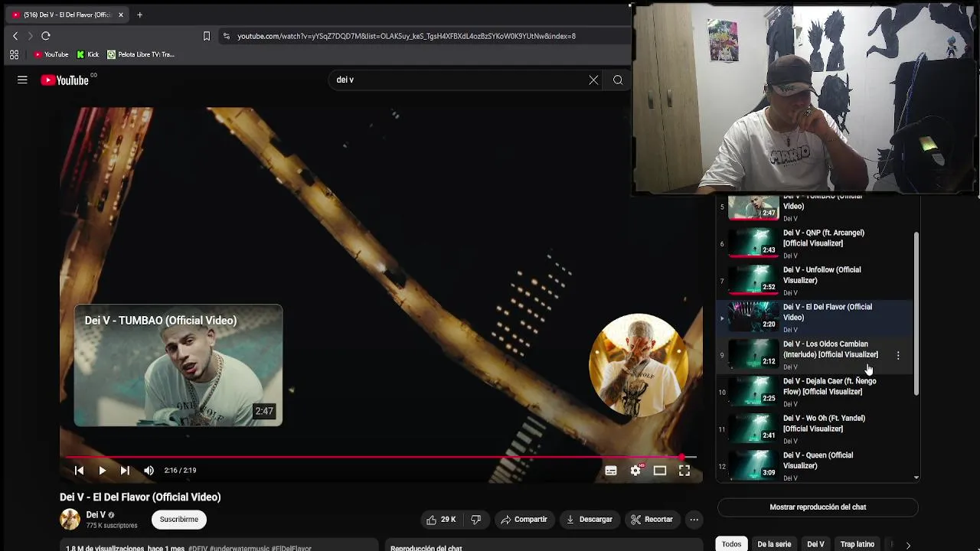The width and height of the screenshot is (980, 551).
Task: Show chat replay with Mostrar reproducción del chat
Action: tap(818, 507)
